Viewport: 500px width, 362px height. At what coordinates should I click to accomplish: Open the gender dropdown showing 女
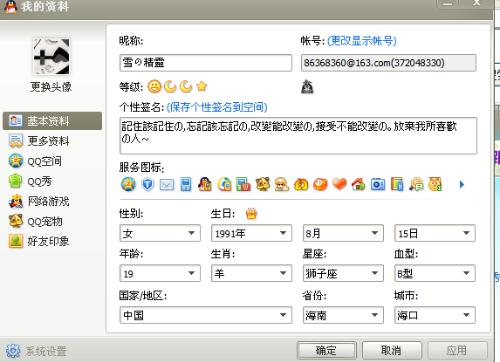click(x=160, y=233)
